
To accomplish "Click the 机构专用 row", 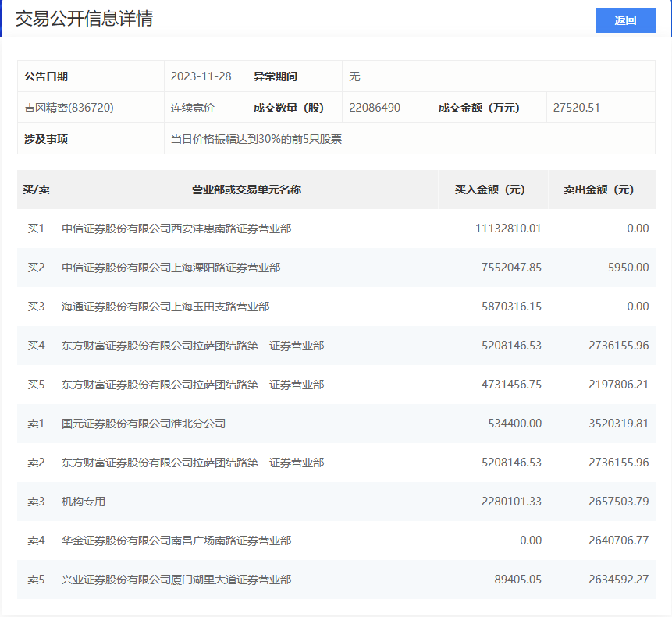I will click(x=84, y=502).
